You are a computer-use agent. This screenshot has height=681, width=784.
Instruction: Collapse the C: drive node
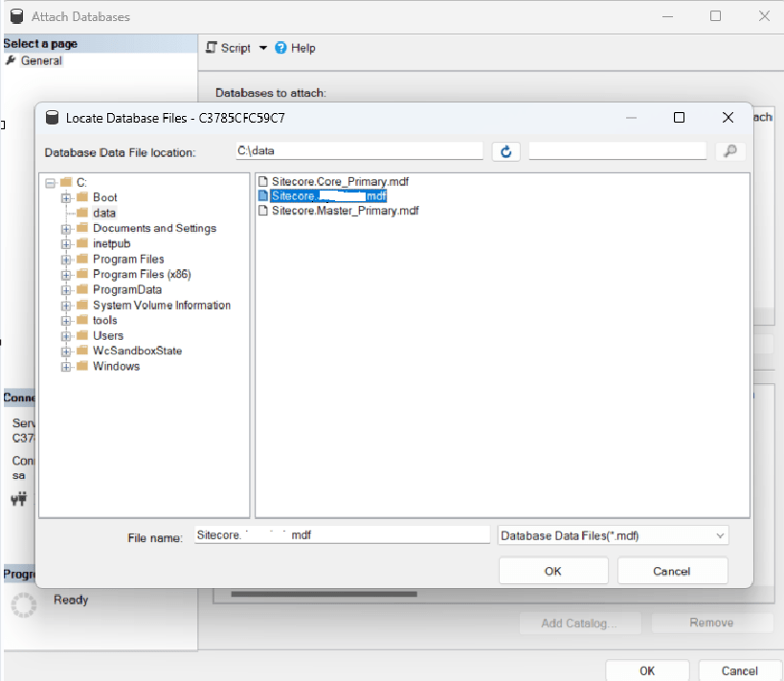click(x=50, y=182)
